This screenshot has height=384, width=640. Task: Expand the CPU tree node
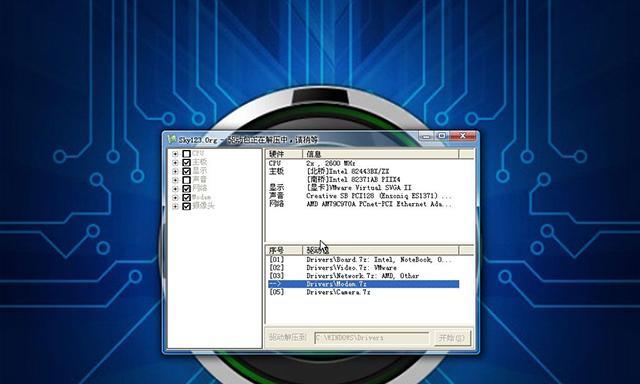(x=175, y=154)
